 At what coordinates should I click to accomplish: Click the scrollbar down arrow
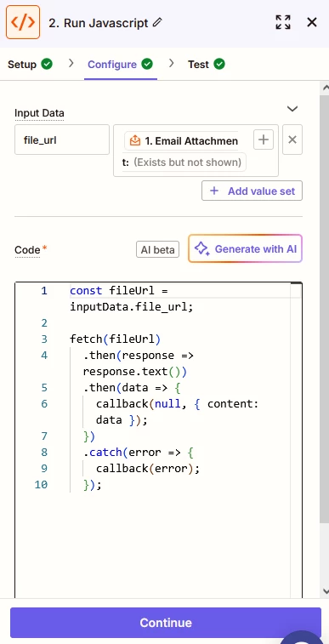326,592
